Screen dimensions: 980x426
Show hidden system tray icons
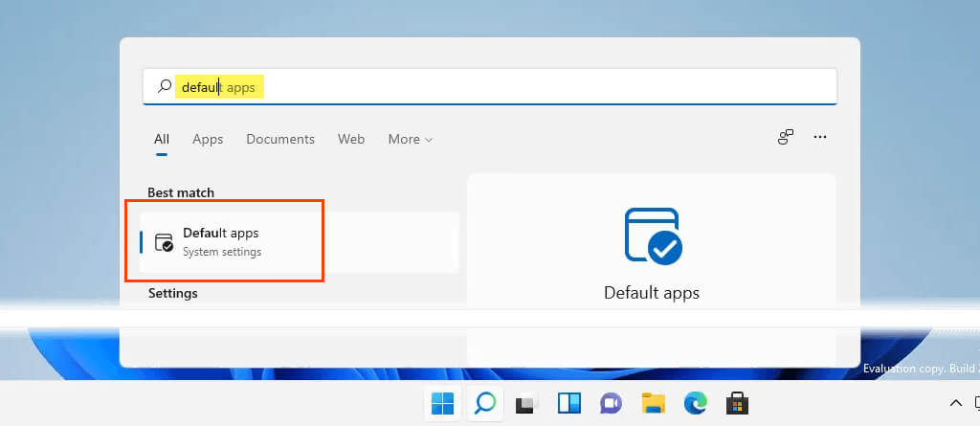click(x=956, y=403)
